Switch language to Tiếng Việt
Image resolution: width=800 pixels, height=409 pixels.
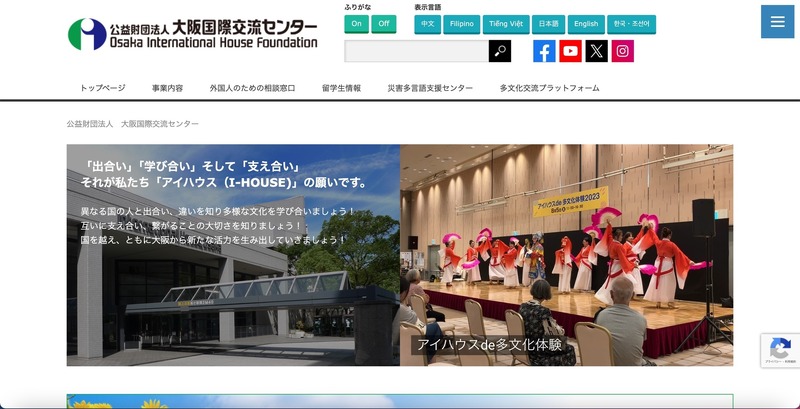pyautogui.click(x=505, y=24)
